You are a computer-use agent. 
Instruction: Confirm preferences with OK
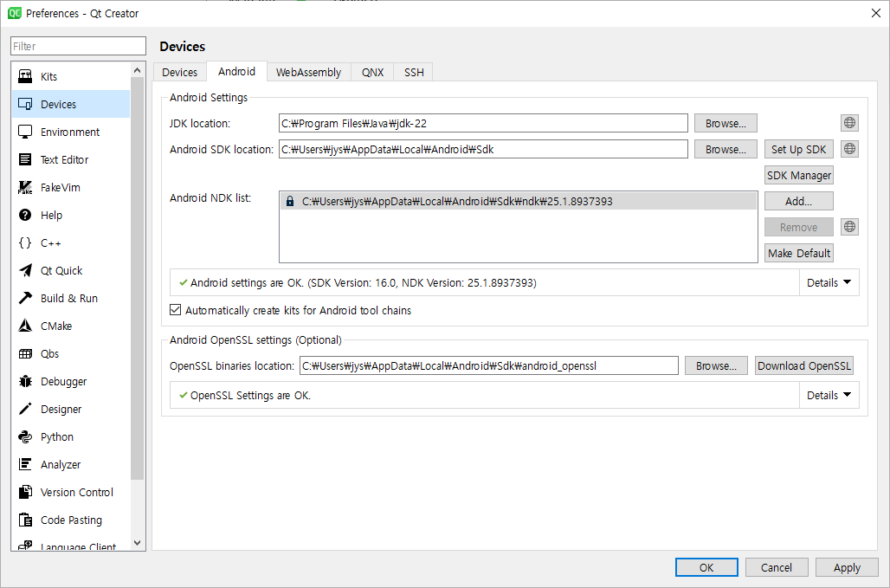click(x=706, y=567)
